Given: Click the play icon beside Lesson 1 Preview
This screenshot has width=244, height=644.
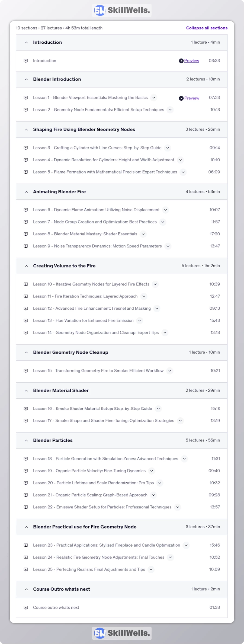Looking at the screenshot, I should (x=181, y=98).
